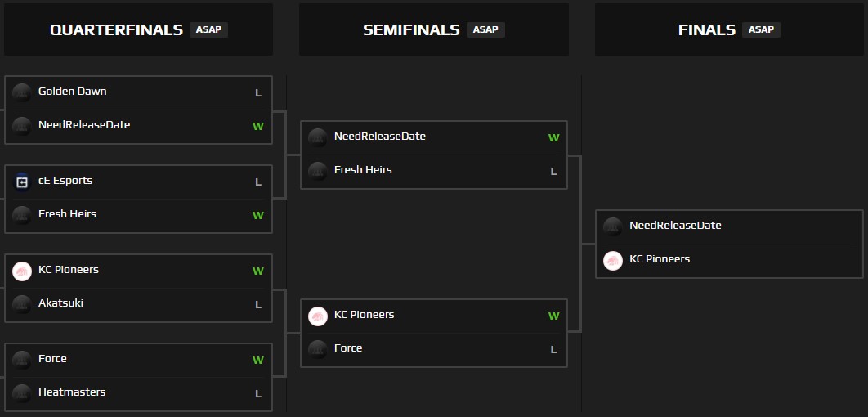Select the Quarterfinals round header
This screenshot has width=868, height=417.
[116, 30]
